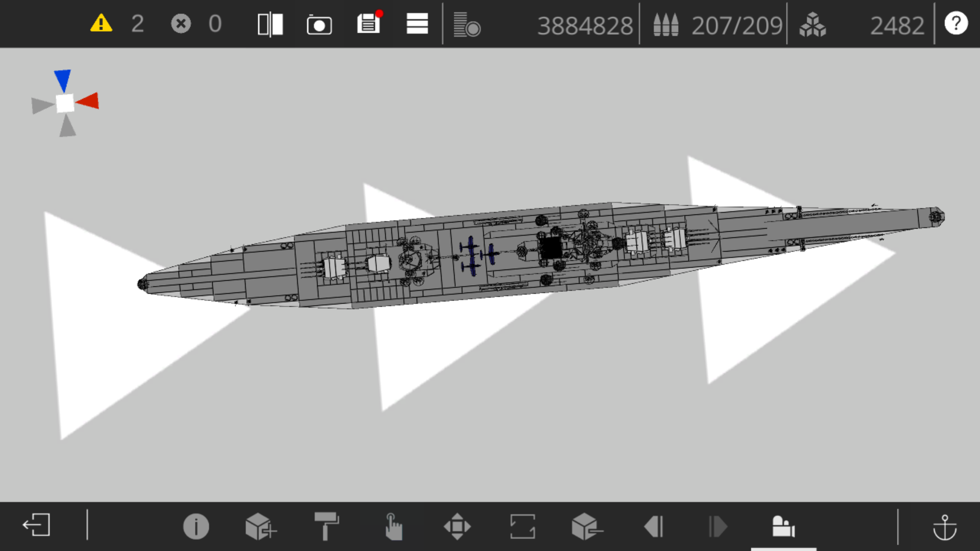This screenshot has width=980, height=551.
Task: Click the cost list coin icon
Action: 467,24
